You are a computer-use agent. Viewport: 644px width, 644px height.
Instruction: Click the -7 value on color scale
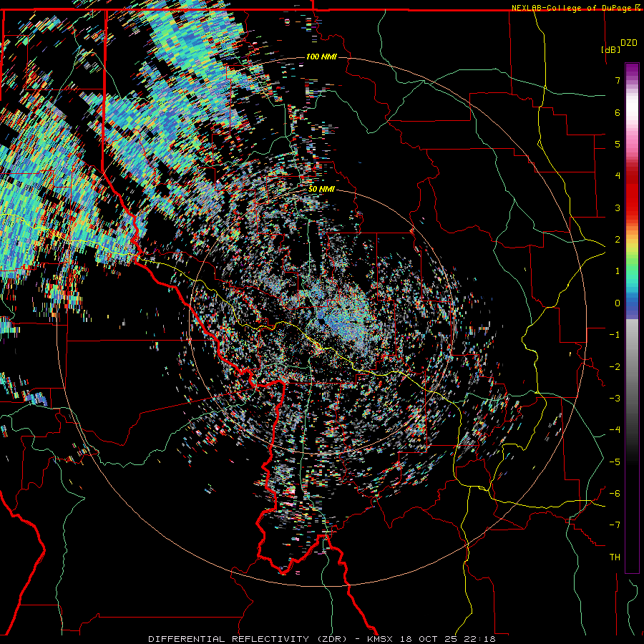tap(615, 525)
